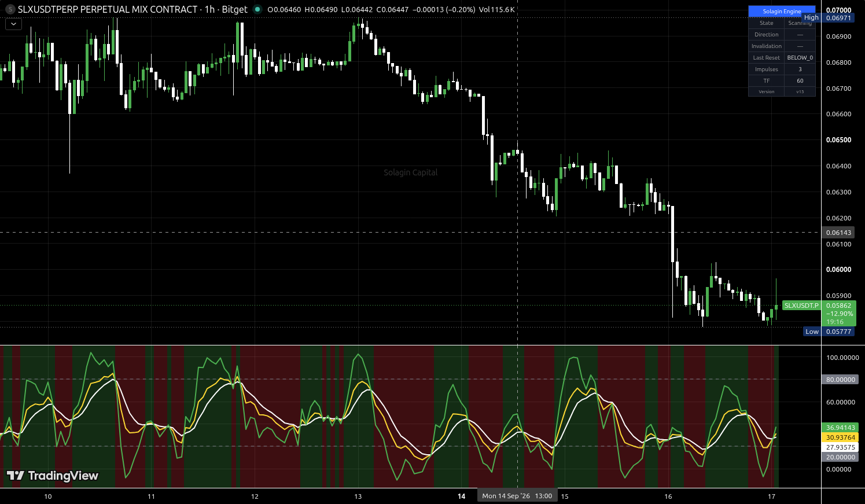Click the 0.06143 crosshair price tag

pos(838,233)
